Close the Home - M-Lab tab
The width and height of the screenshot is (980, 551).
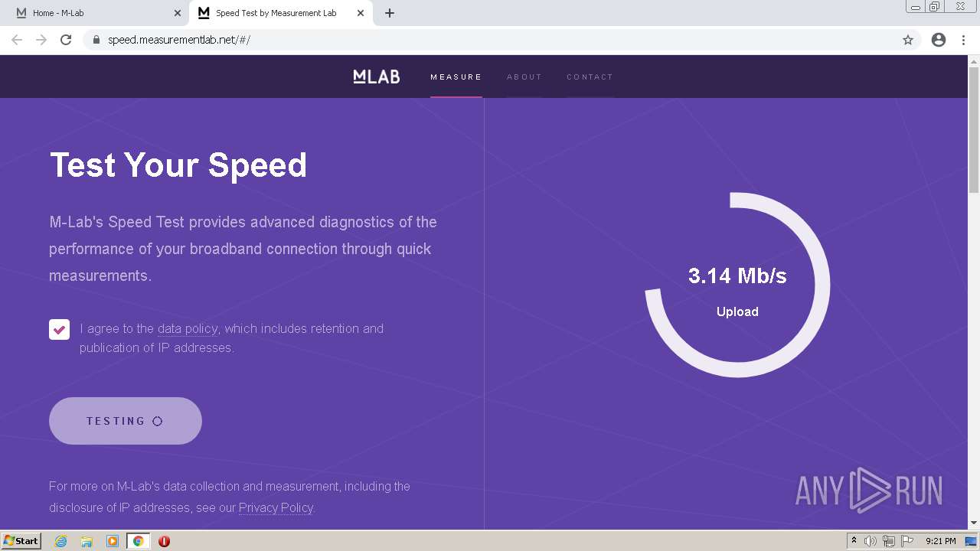coord(178,13)
